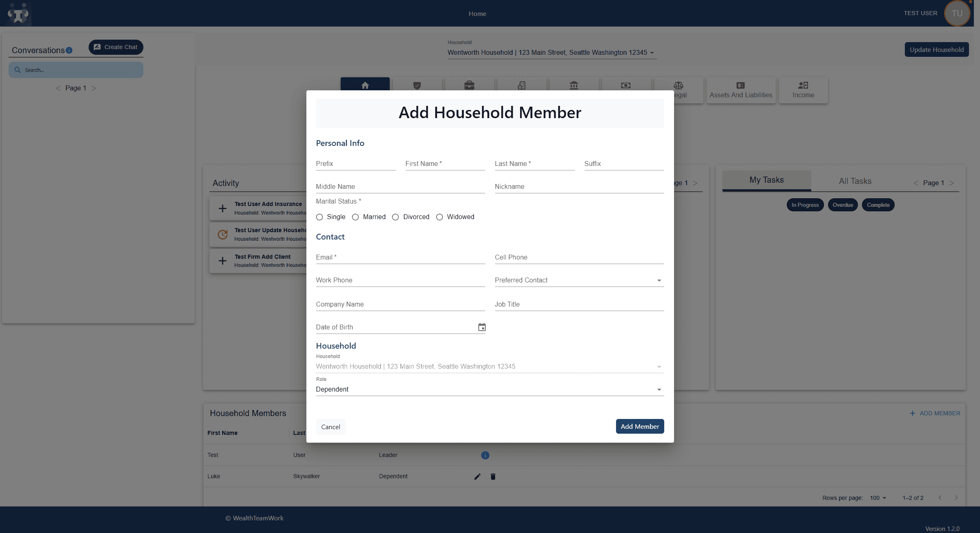Click the Cell Phone input field
Viewport: 980px width, 533px height.
click(579, 258)
